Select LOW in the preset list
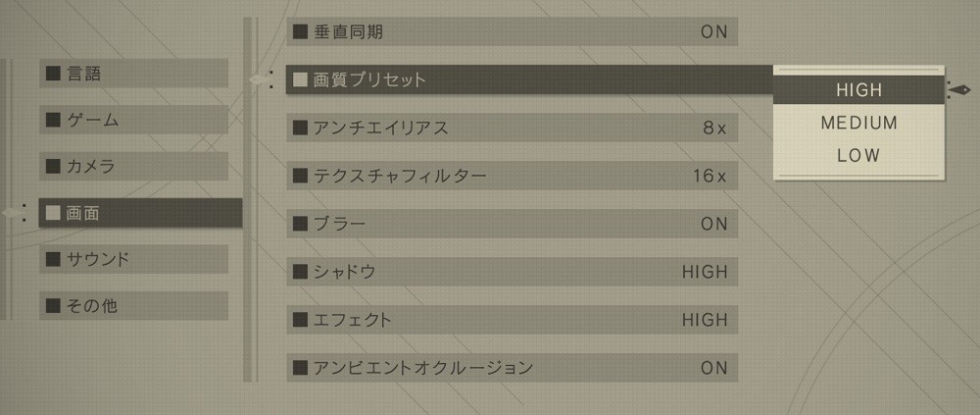 [x=858, y=156]
